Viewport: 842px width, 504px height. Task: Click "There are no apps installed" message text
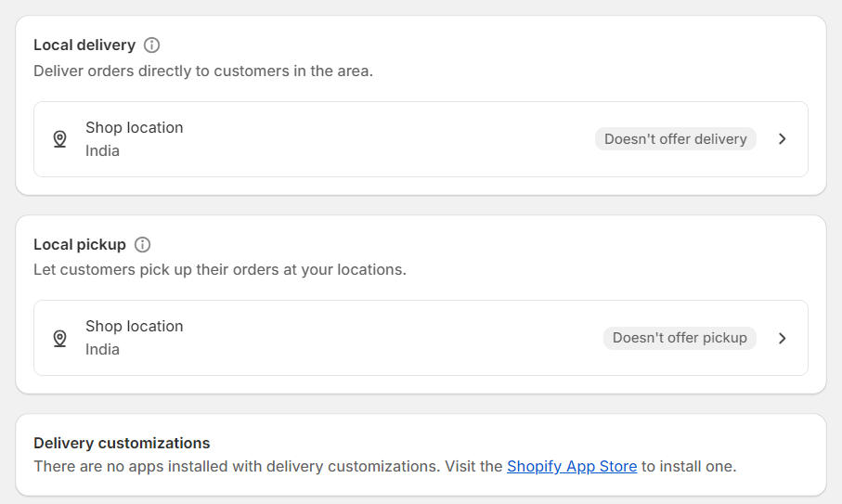237,466
